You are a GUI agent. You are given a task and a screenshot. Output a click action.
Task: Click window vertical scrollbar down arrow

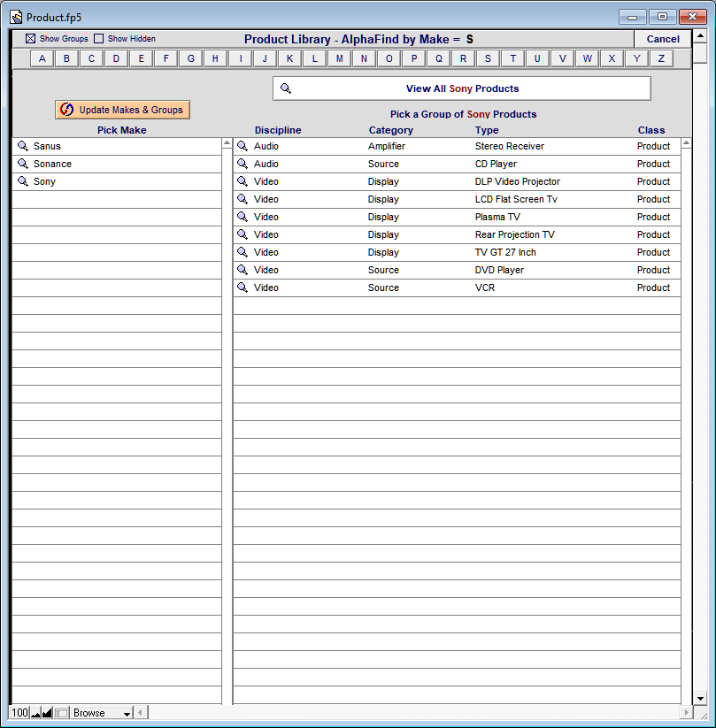[x=700, y=698]
